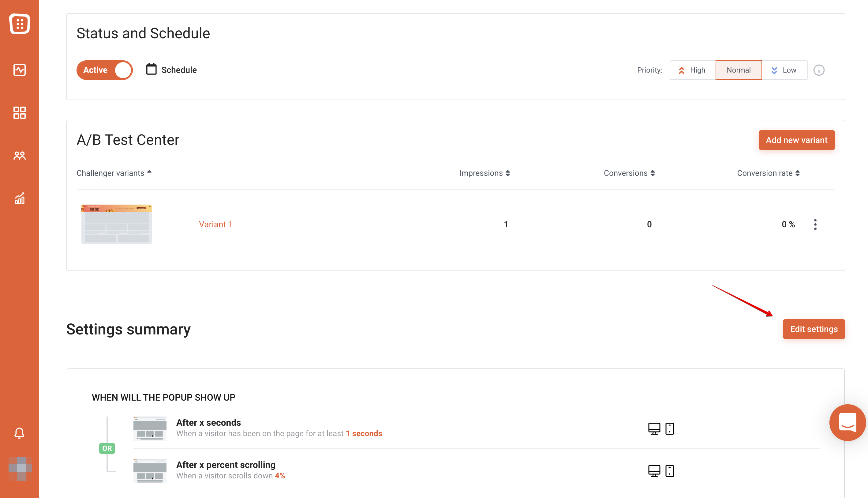Click the Schedule calendar option

point(172,70)
